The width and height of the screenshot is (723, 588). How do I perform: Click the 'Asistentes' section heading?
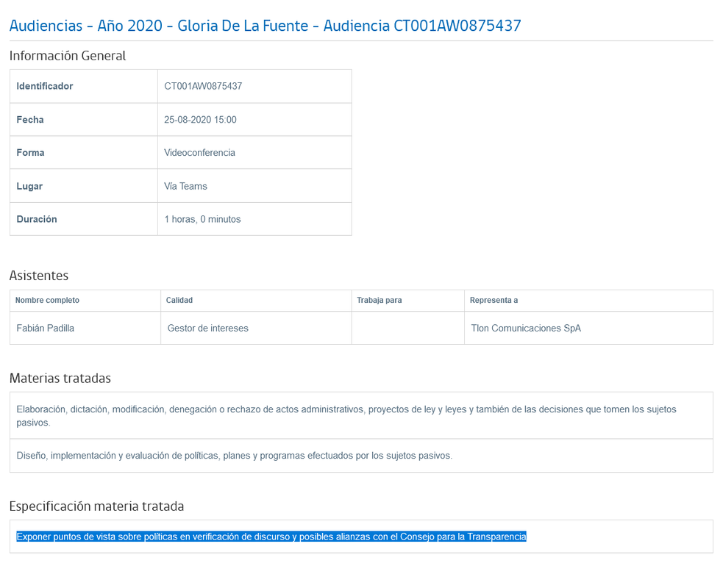[39, 276]
